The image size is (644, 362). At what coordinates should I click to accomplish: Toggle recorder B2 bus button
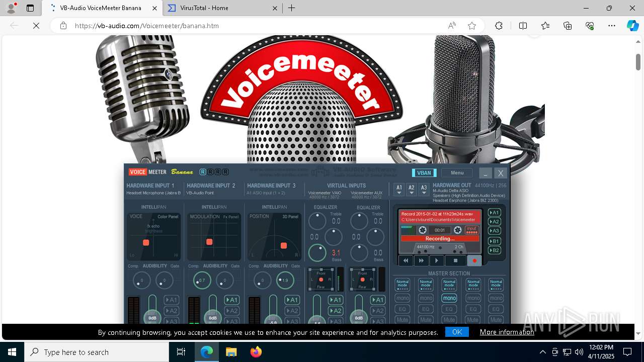coord(494,250)
